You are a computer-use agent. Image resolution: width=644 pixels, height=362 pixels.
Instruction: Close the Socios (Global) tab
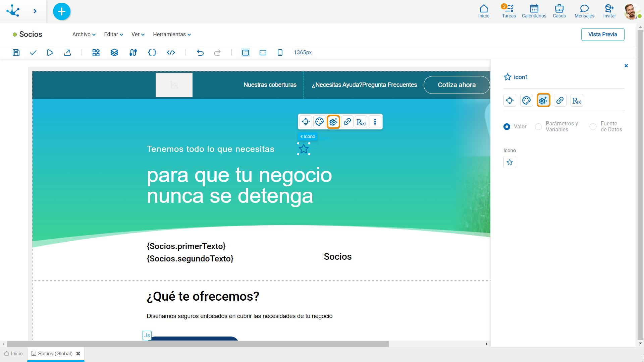coord(78,354)
